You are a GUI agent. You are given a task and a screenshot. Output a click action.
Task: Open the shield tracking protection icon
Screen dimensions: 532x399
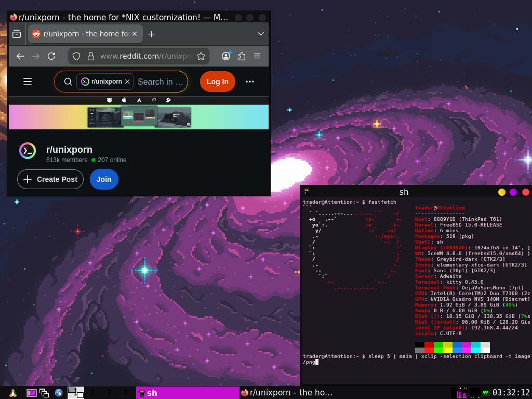[76, 56]
